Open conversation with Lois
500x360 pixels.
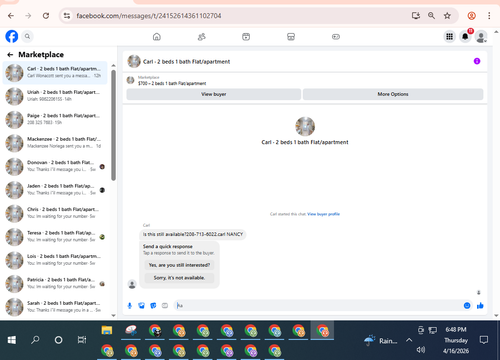pyautogui.click(x=55, y=260)
